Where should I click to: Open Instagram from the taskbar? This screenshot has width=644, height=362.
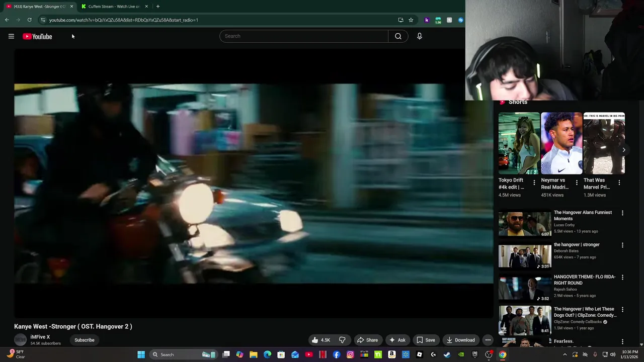click(350, 355)
